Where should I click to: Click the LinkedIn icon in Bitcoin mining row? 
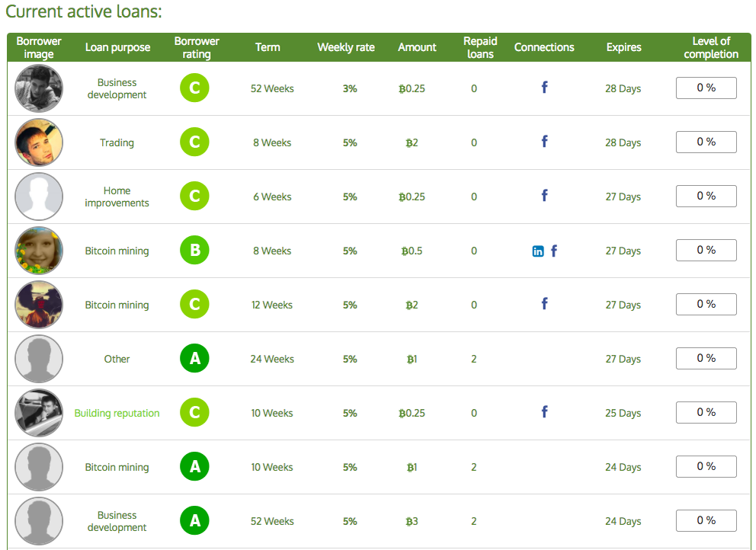pos(538,251)
